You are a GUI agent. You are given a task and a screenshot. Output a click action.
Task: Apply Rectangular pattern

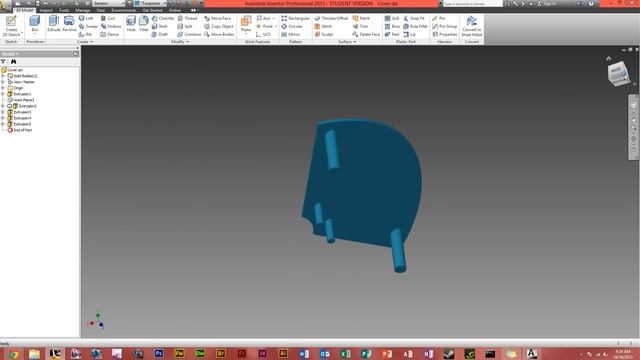click(296, 18)
